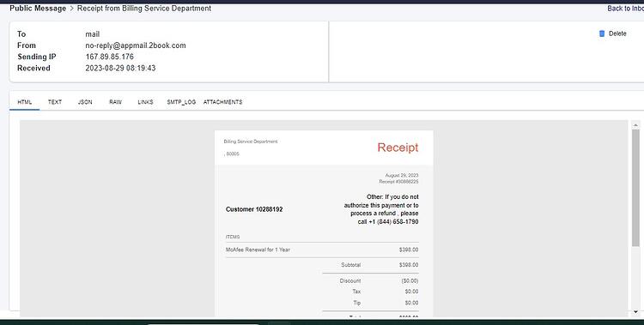Select sender address no-reply@appmail.2book.com
This screenshot has width=644, height=325.
coord(136,45)
